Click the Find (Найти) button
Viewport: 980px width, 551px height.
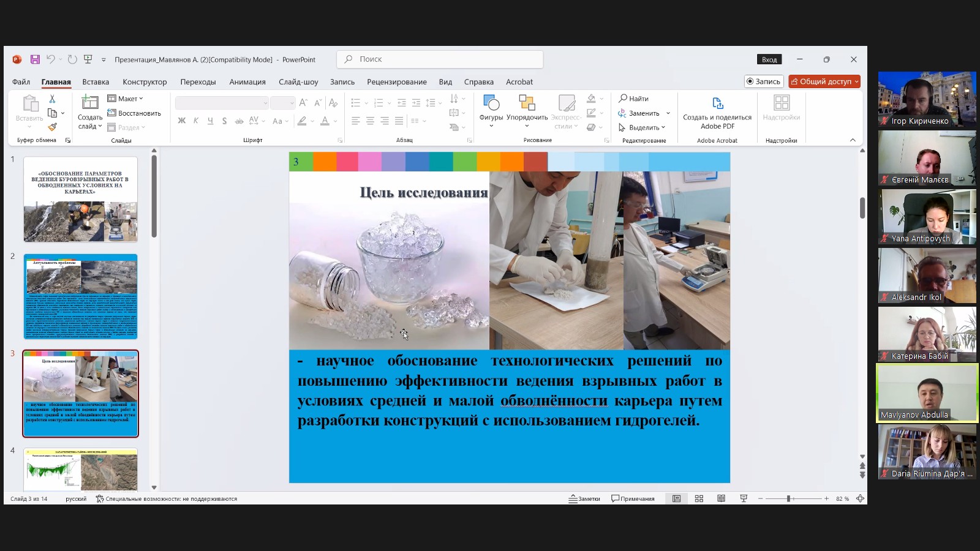pyautogui.click(x=633, y=99)
